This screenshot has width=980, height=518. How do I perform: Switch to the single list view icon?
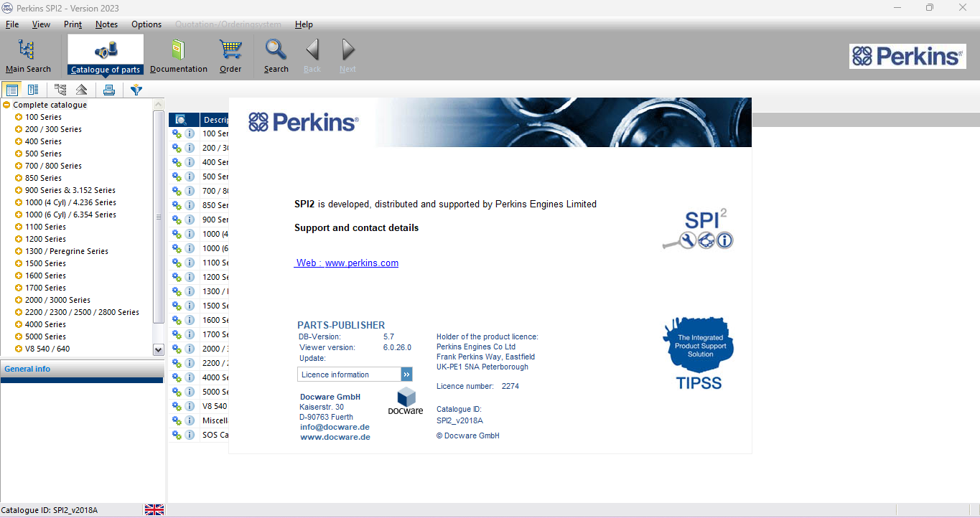(11, 90)
